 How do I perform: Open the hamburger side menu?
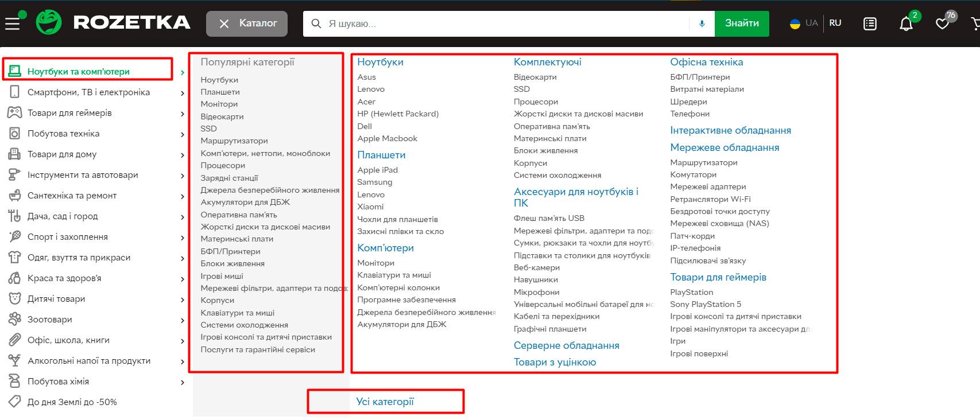12,24
